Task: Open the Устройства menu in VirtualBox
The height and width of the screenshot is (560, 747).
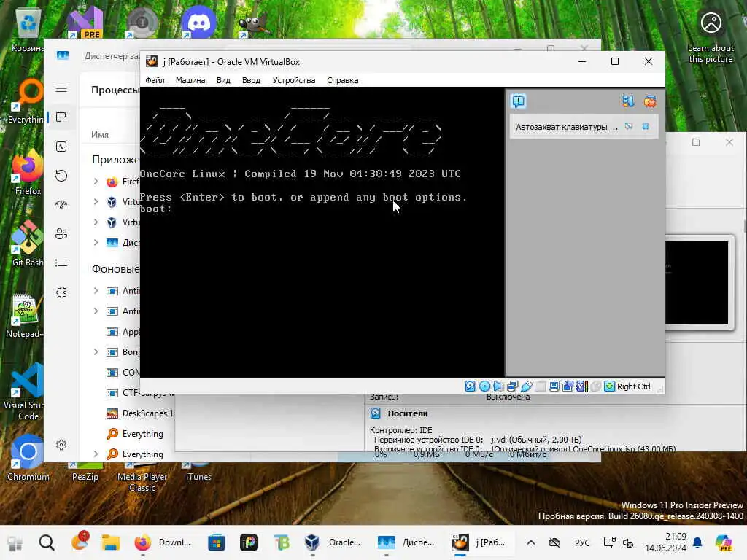Action: (x=293, y=80)
